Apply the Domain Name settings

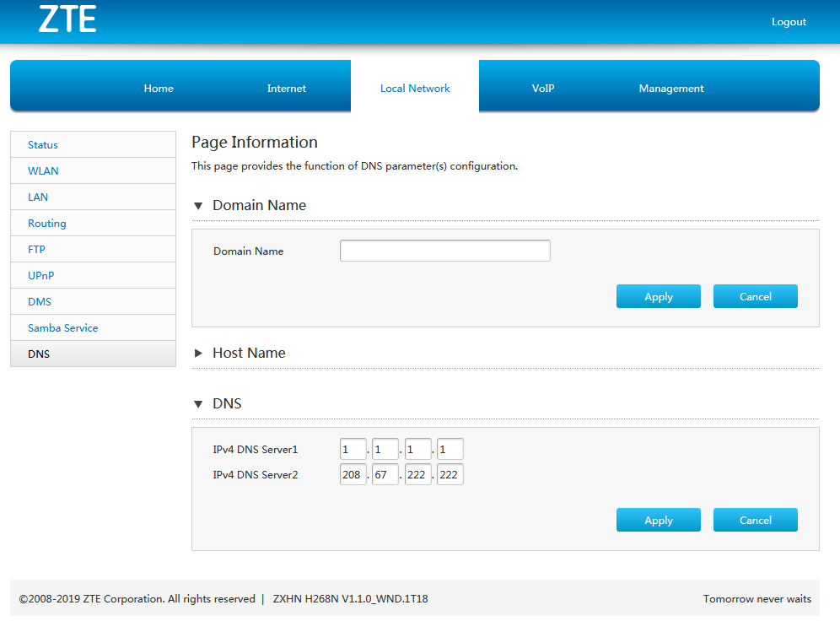pos(659,296)
